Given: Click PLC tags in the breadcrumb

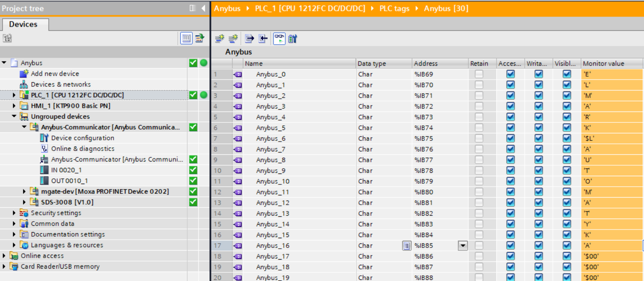Looking at the screenshot, I should pyautogui.click(x=394, y=8).
